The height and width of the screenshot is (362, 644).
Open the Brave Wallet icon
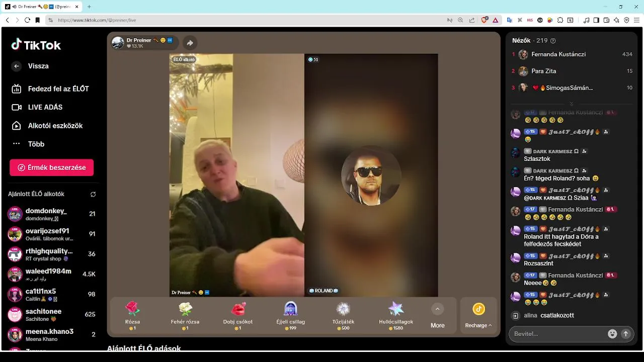coord(606,20)
